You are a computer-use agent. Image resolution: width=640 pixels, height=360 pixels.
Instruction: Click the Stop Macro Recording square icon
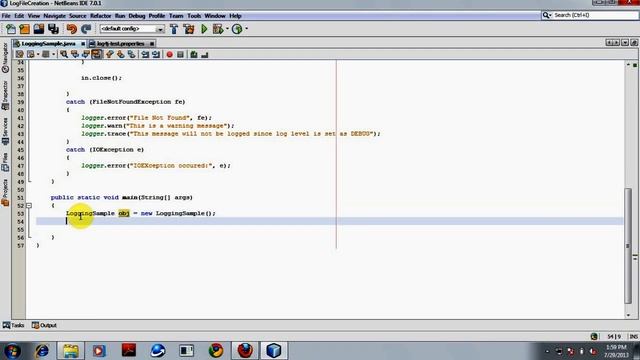coord(180,54)
